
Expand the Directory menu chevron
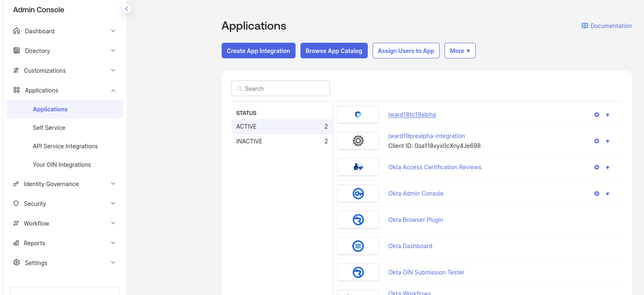(x=113, y=51)
